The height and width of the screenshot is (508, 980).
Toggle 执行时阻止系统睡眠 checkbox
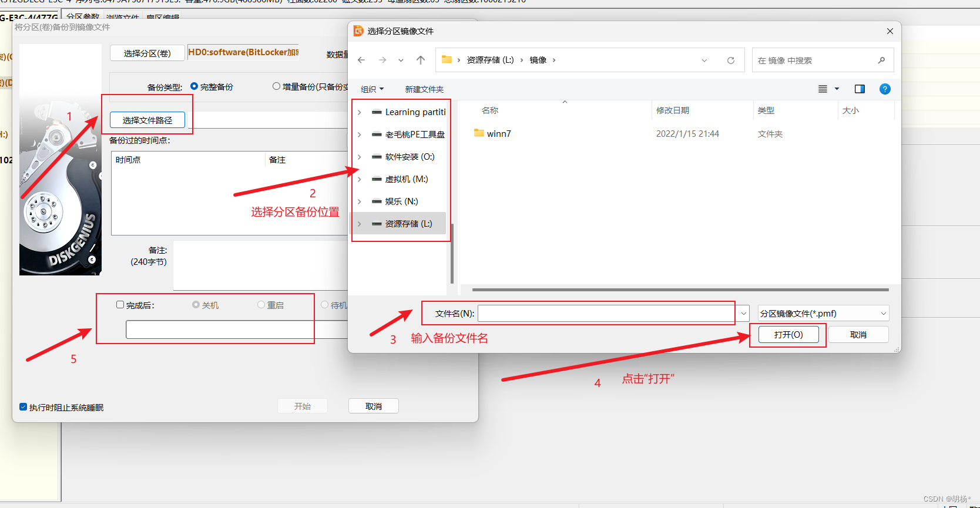point(23,407)
